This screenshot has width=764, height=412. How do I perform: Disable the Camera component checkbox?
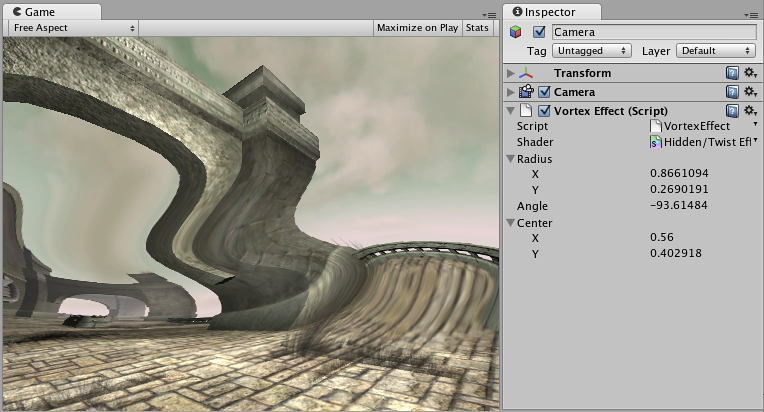[x=544, y=92]
